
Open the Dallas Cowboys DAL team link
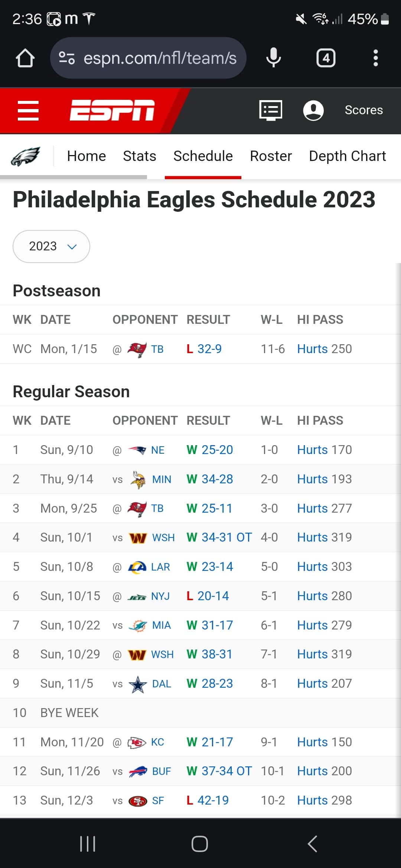pyautogui.click(x=162, y=684)
